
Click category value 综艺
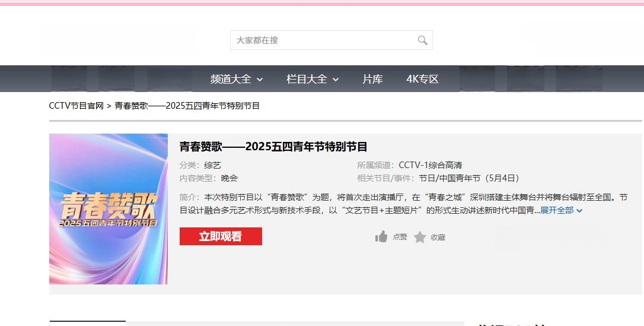(213, 165)
